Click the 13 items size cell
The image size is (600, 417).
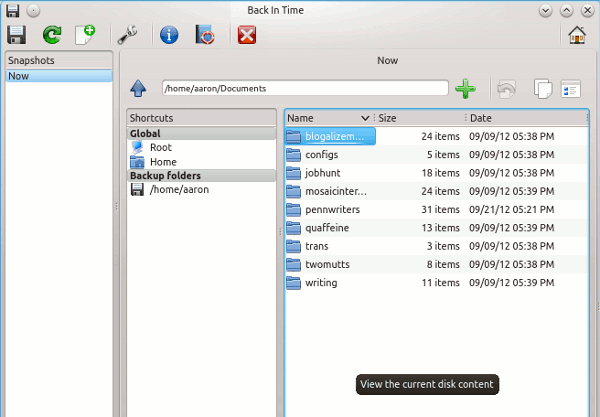[x=440, y=228]
